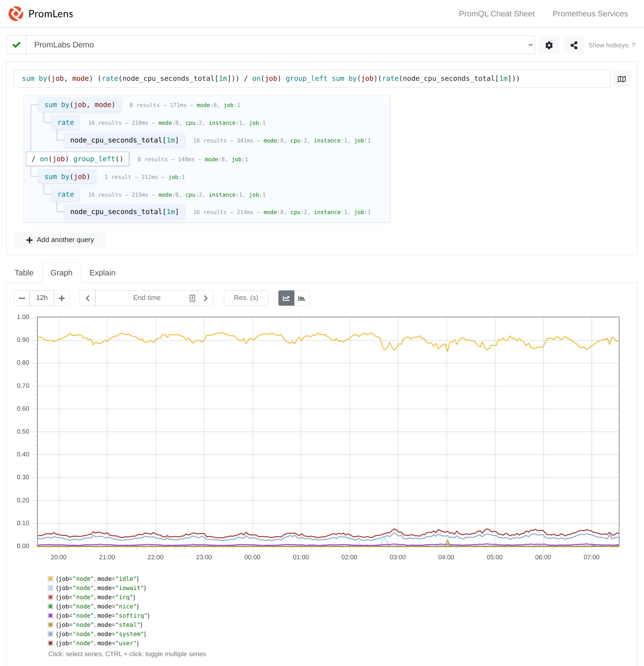Open the settings gear icon
The image size is (644, 666).
[549, 45]
